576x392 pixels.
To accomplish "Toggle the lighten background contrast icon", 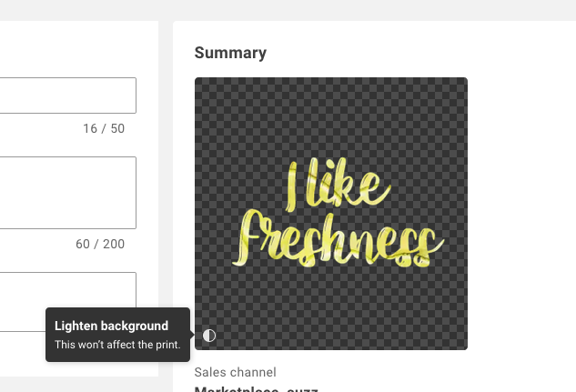I will click(209, 336).
